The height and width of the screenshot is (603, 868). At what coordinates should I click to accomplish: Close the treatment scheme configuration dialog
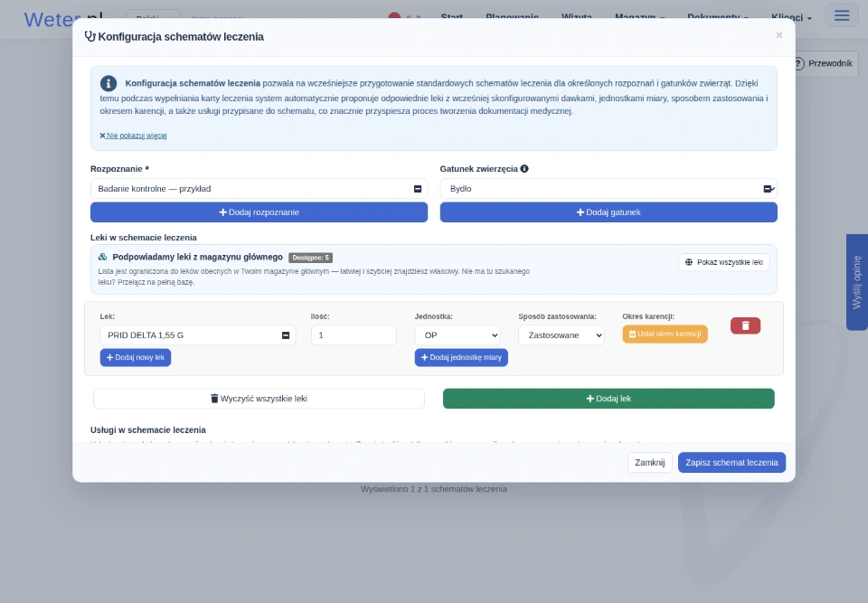778,35
